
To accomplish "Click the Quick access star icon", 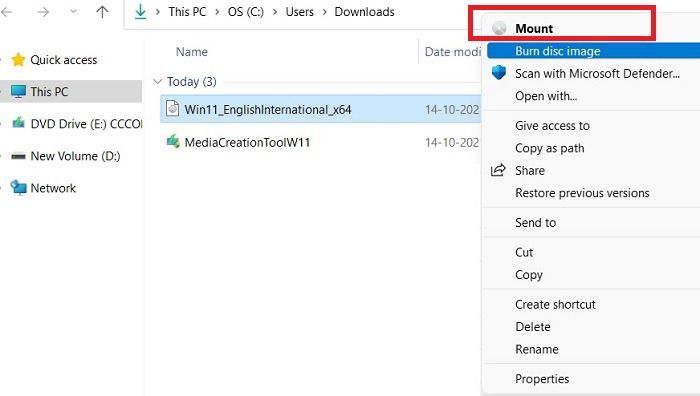I will pos(18,59).
